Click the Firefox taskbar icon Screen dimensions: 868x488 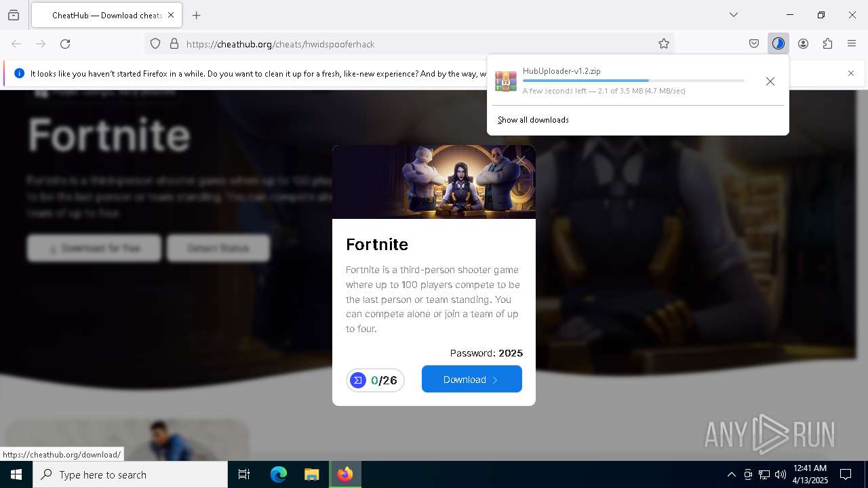tap(345, 474)
